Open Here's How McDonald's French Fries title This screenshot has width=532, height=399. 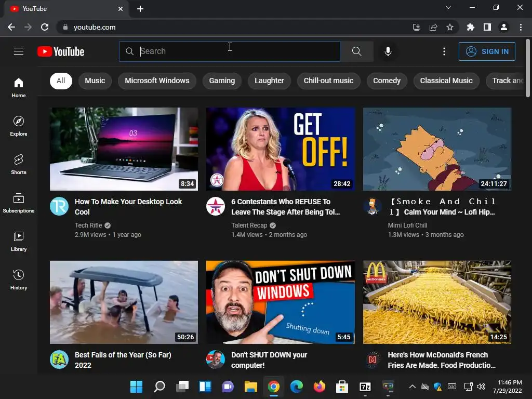click(x=442, y=360)
